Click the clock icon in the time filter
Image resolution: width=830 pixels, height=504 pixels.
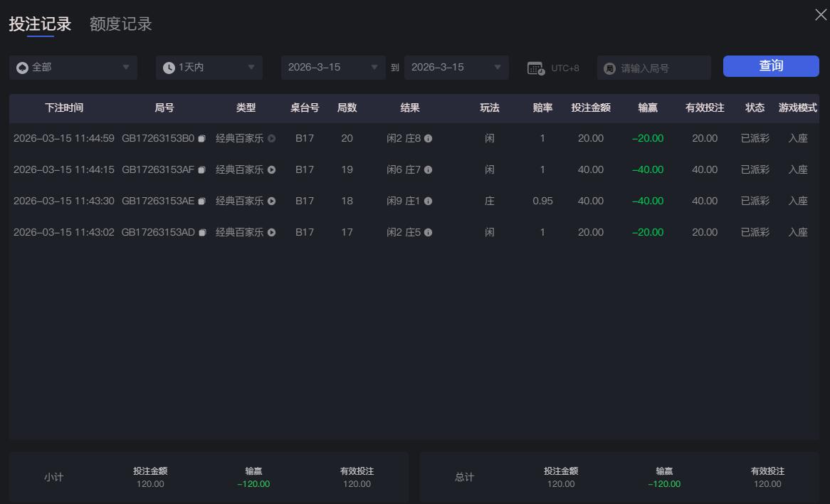coord(169,68)
